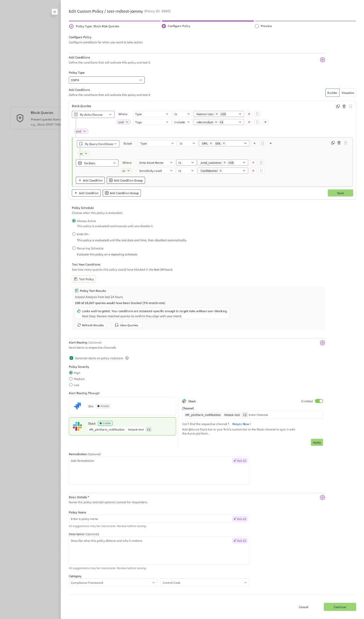Click the Test Policy button
The width and height of the screenshot is (364, 619).
point(84,279)
